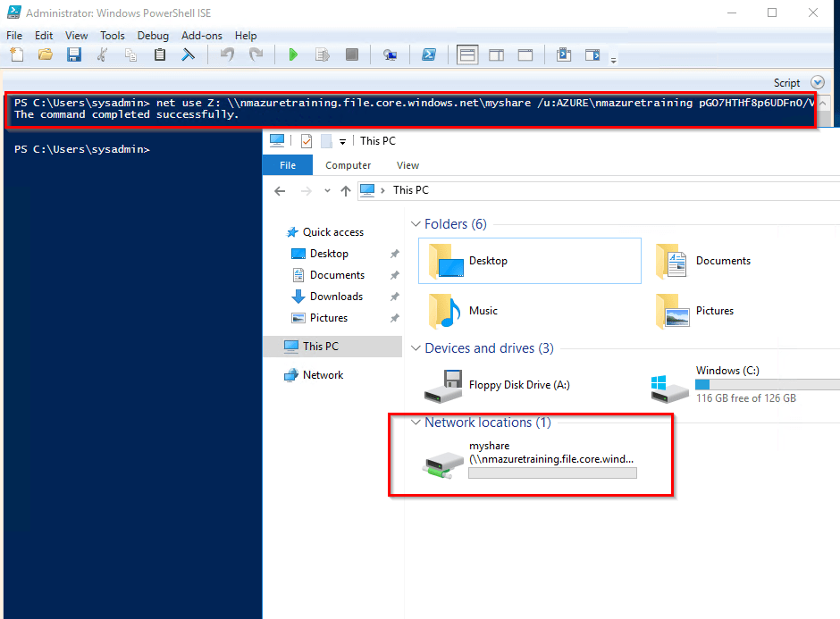840x619 pixels.
Task: Select the myshare network drive
Action: (529, 460)
